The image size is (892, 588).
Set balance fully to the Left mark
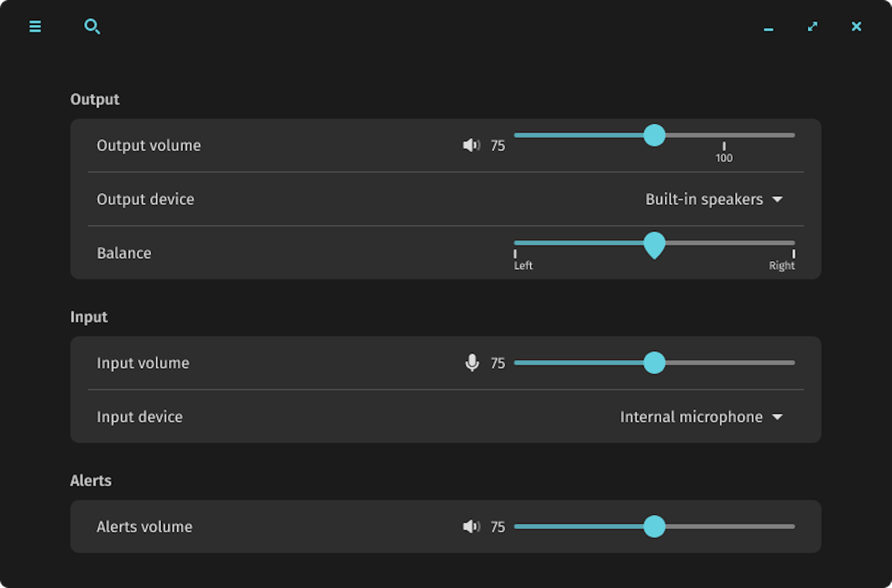point(515,243)
